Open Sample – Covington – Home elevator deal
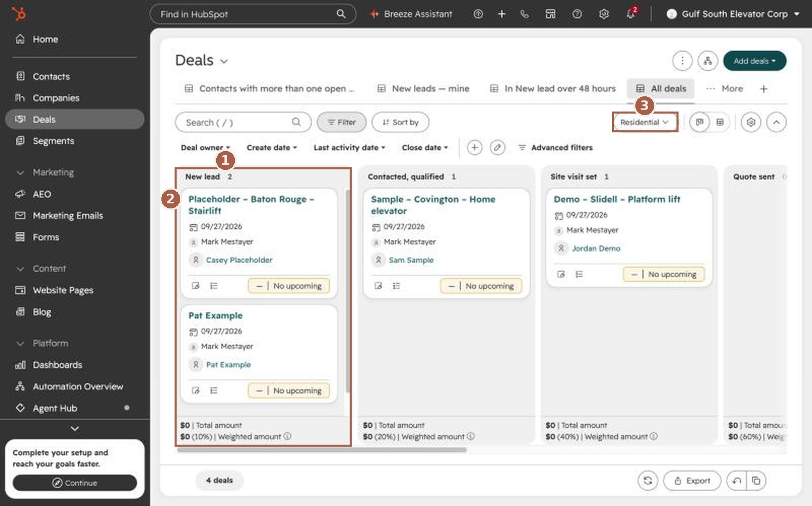Screen dimensions: 812x506 coord(433,205)
